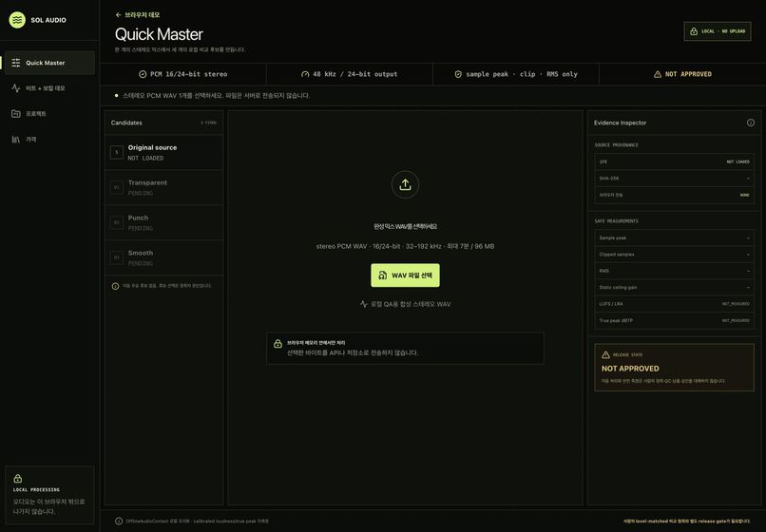Go back via the 브라우저 데모 link
The image size is (766, 532).
point(137,14)
